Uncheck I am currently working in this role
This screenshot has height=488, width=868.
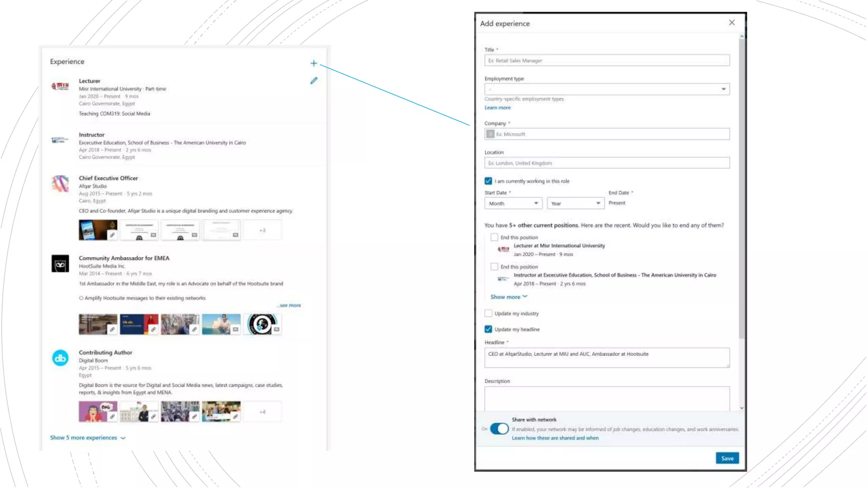[488, 181]
